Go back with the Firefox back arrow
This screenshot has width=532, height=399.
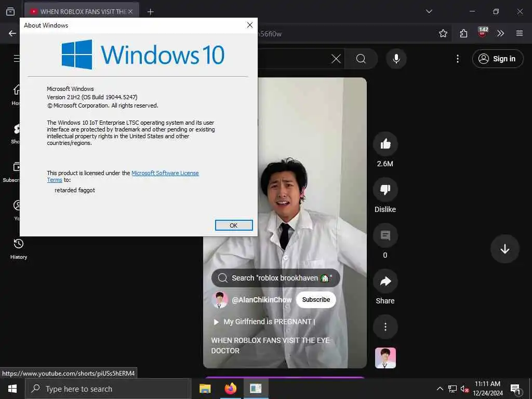[x=12, y=33]
